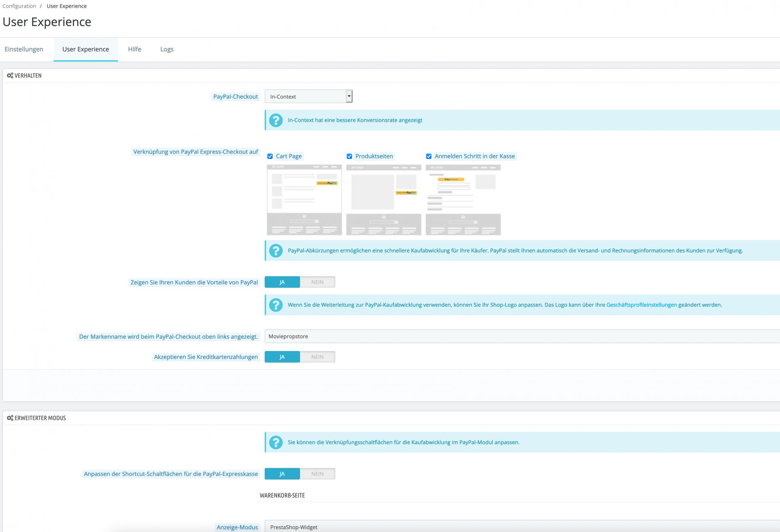The image size is (780, 532).
Task: Set Vorteile von PayPal to NEIN
Action: coord(317,282)
